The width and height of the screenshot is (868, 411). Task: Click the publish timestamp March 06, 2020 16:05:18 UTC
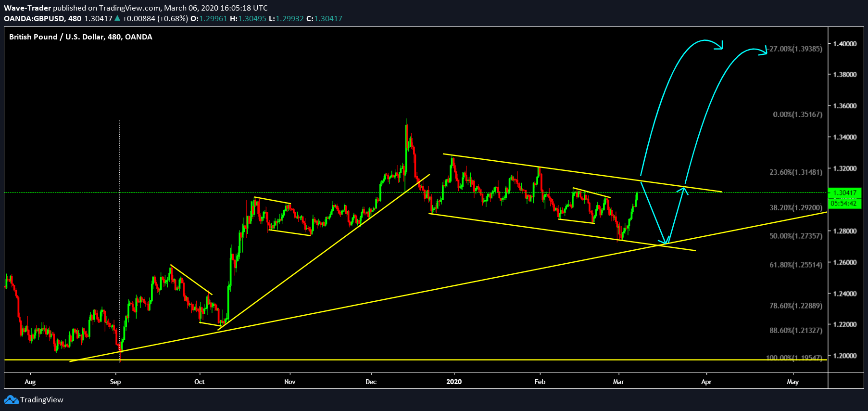click(x=216, y=8)
